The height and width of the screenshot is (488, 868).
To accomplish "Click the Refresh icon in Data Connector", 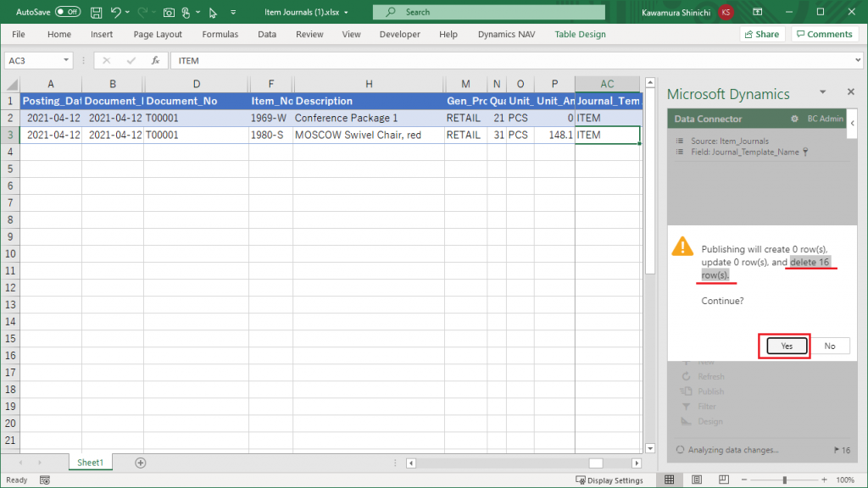I will [687, 376].
